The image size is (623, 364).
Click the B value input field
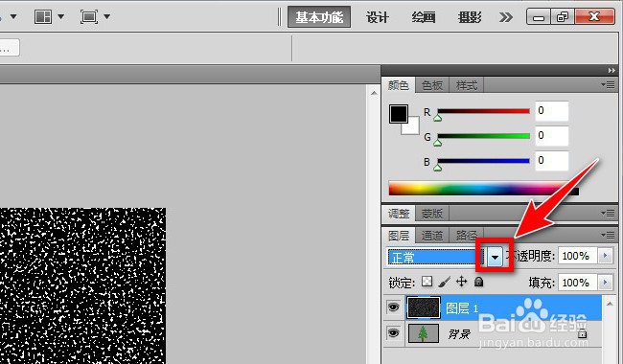[551, 161]
